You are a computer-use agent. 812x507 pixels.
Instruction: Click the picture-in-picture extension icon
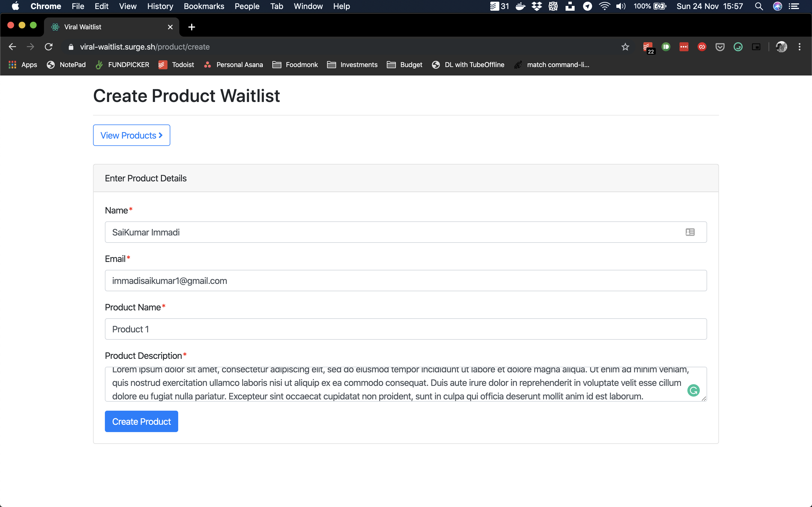pos(756,47)
